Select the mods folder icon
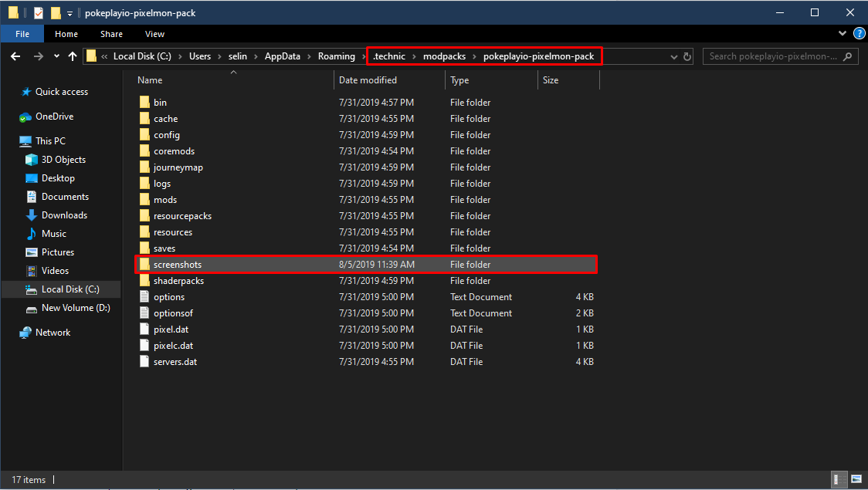 pos(144,200)
